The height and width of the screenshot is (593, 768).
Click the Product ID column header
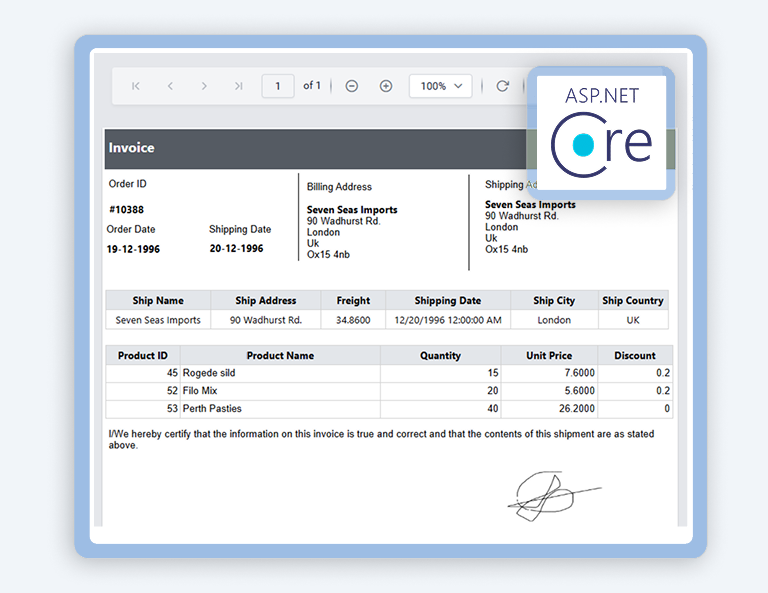(143, 356)
